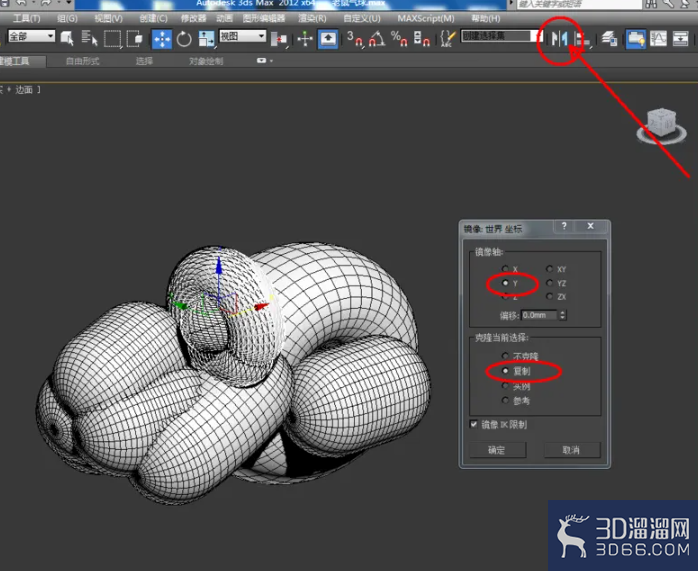
Task: Close the mirror dialog
Action: (x=591, y=226)
